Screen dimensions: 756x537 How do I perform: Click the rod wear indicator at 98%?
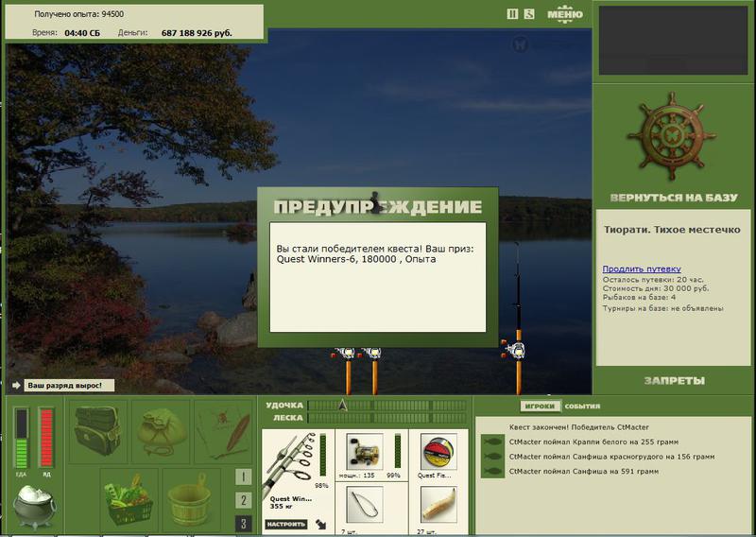pos(323,455)
